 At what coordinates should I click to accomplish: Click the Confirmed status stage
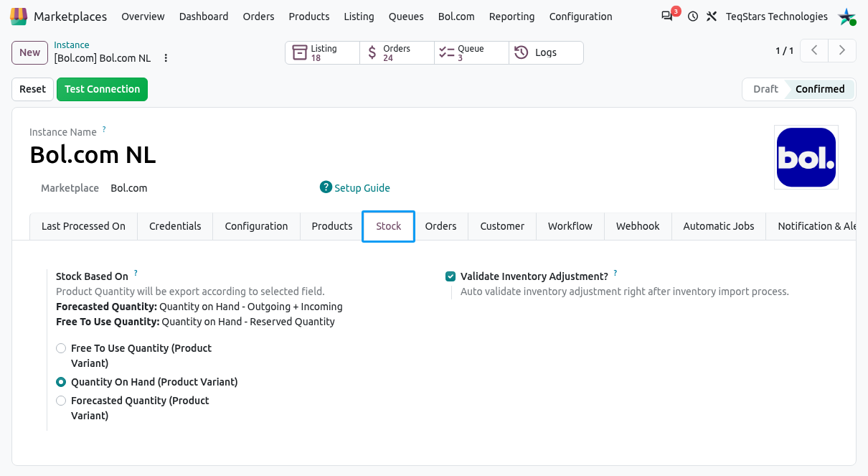[x=820, y=89]
